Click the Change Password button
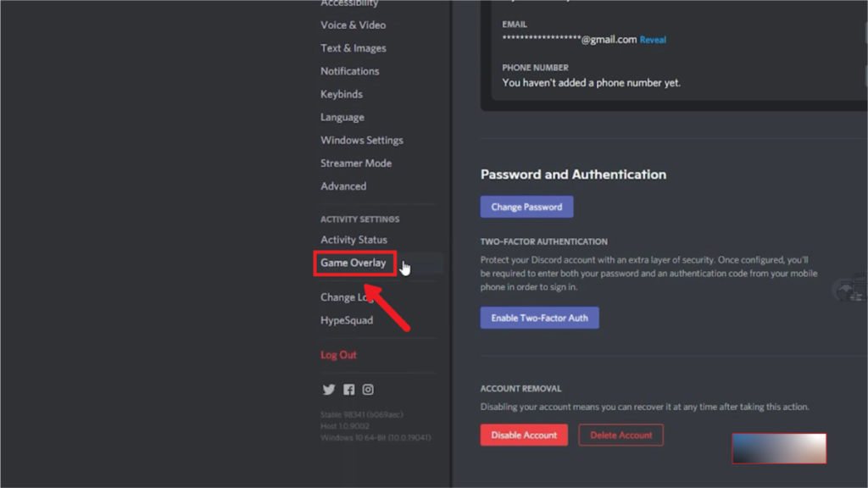 click(526, 207)
